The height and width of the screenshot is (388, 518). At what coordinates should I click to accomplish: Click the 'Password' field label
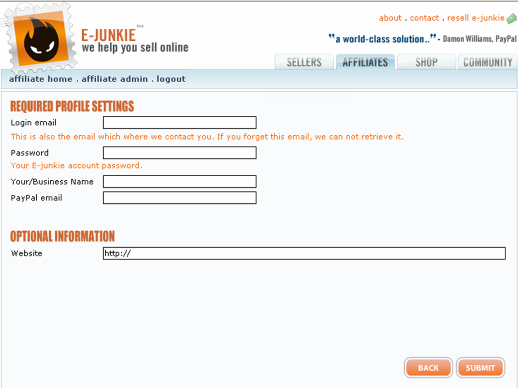coord(30,153)
